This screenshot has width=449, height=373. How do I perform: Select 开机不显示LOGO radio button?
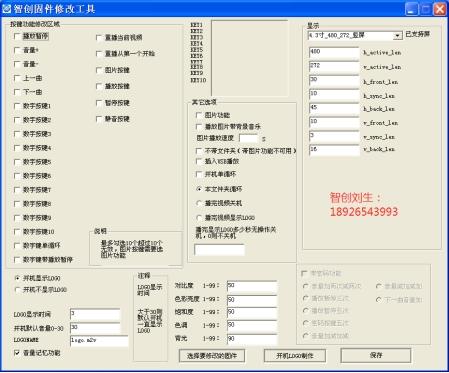(x=17, y=290)
